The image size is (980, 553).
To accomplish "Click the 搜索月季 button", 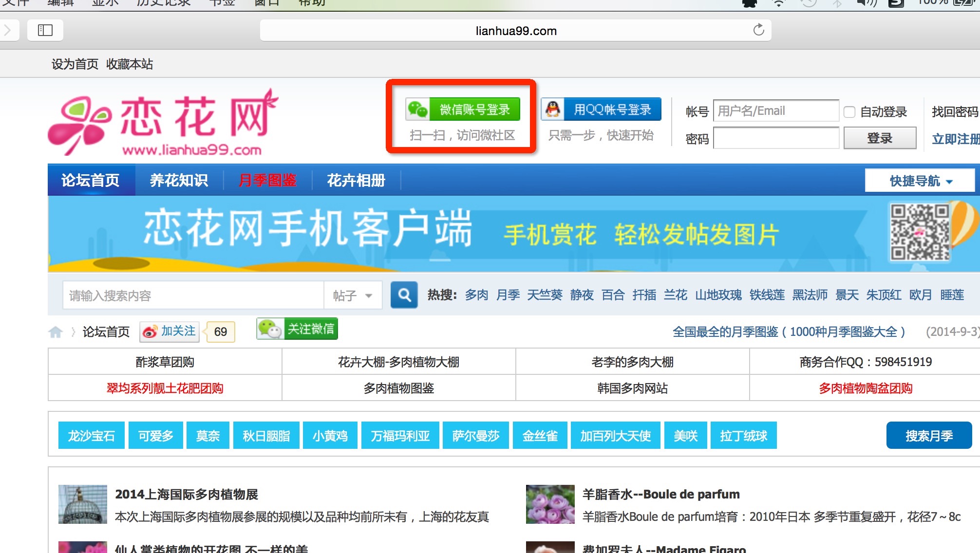I will pos(929,435).
